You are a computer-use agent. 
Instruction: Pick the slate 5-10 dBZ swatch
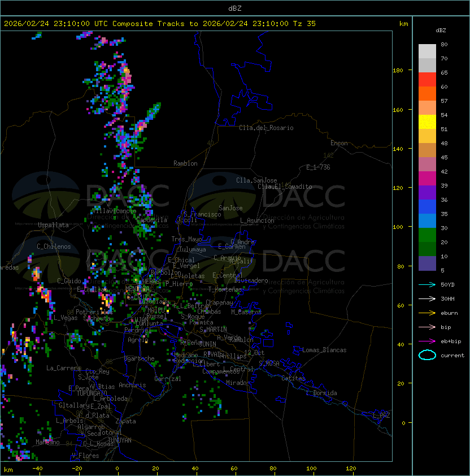427,263
